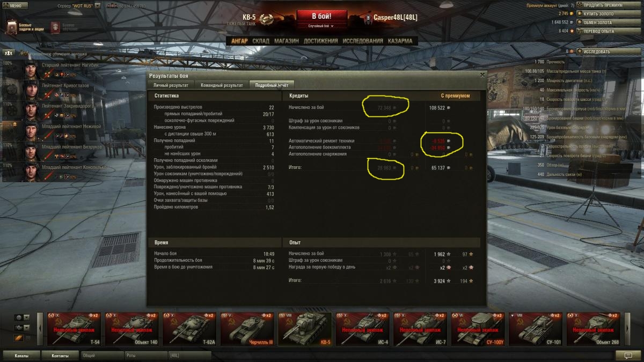Click the КВ-5 tank class emblem

(267, 19)
